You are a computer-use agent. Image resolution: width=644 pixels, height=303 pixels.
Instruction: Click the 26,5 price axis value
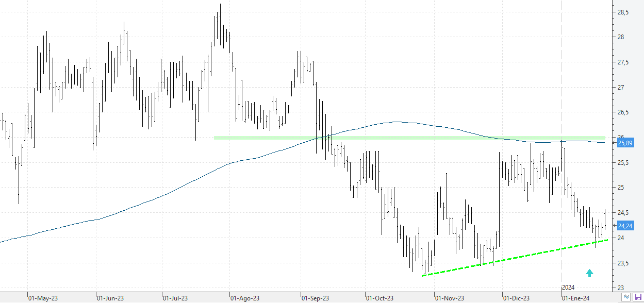click(624, 113)
